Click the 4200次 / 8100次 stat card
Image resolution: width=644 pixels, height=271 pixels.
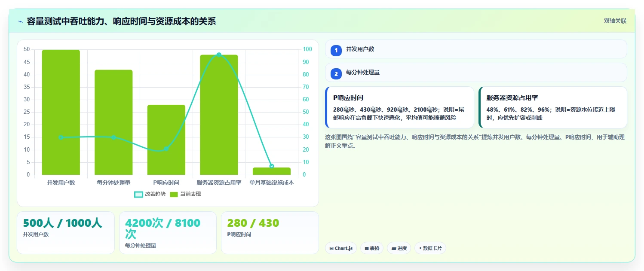click(168, 232)
